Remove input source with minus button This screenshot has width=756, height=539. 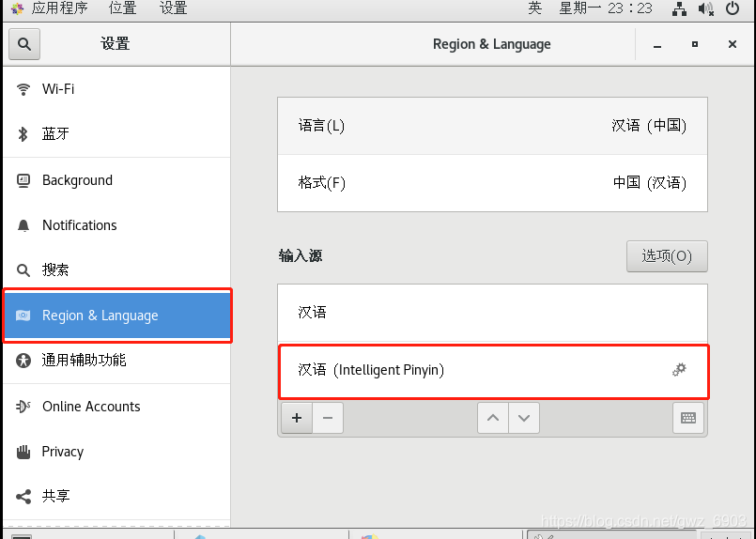[328, 418]
